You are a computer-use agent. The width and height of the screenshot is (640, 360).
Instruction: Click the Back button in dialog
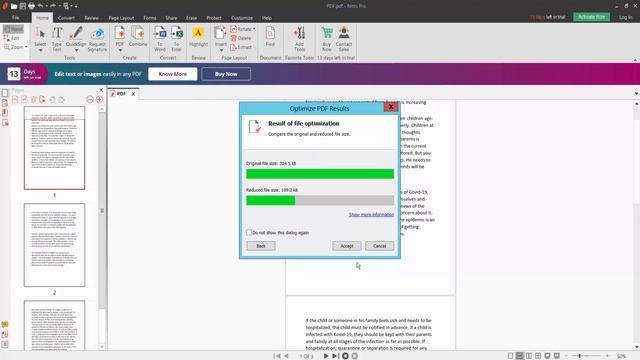point(261,246)
